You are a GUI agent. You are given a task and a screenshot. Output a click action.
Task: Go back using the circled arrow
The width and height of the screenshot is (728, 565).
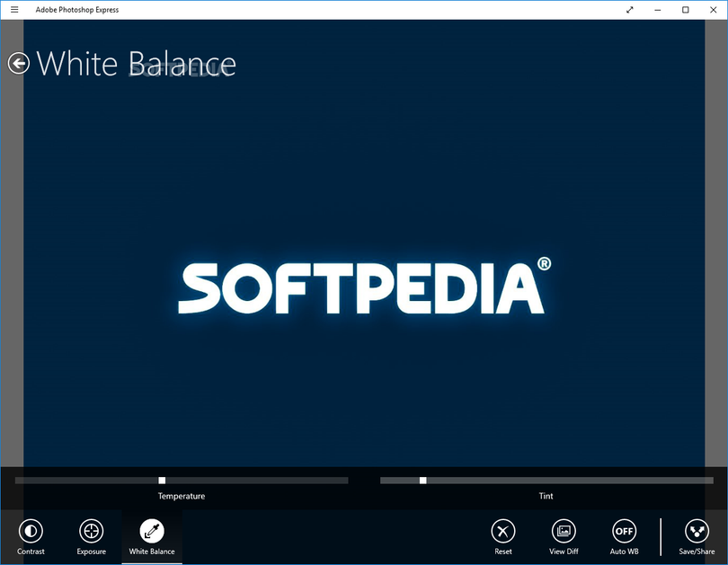click(x=18, y=63)
